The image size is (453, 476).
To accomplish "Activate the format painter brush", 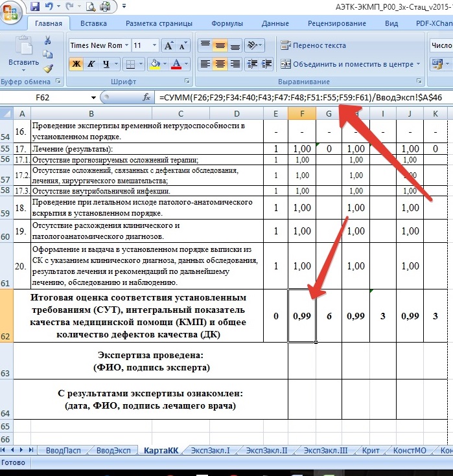I will pyautogui.click(x=48, y=69).
